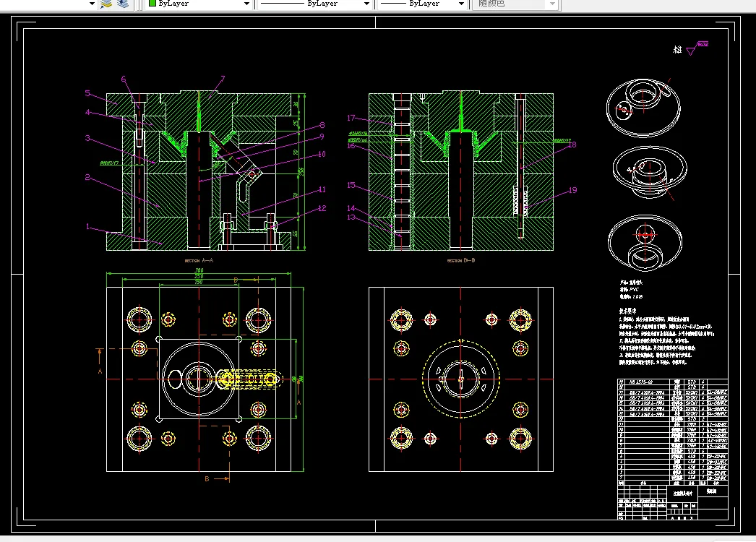Select callout number 2 in section A-A
The image size is (756, 542).
pos(87,178)
